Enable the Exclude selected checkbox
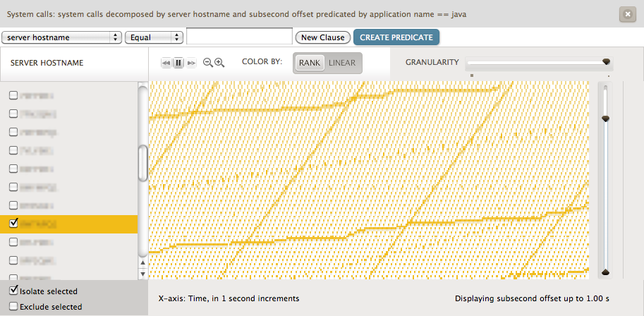 [13, 306]
